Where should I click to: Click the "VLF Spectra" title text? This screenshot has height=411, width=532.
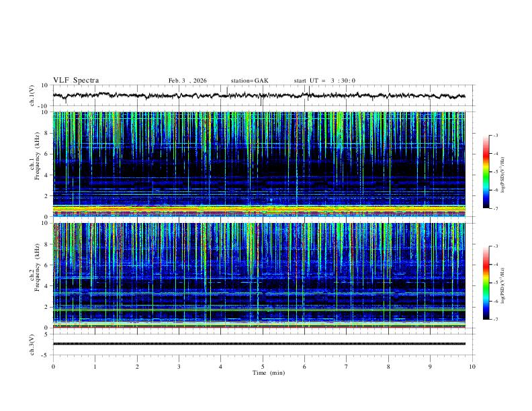click(x=76, y=81)
